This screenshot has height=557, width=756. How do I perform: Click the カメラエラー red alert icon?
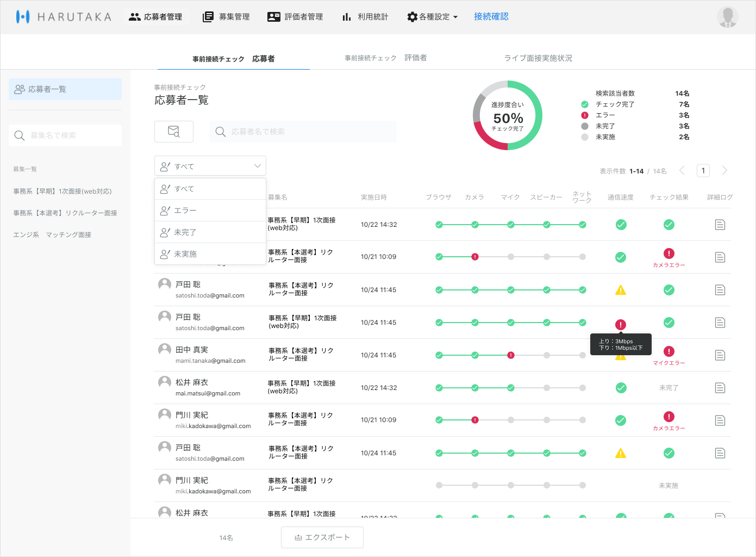coord(668,253)
